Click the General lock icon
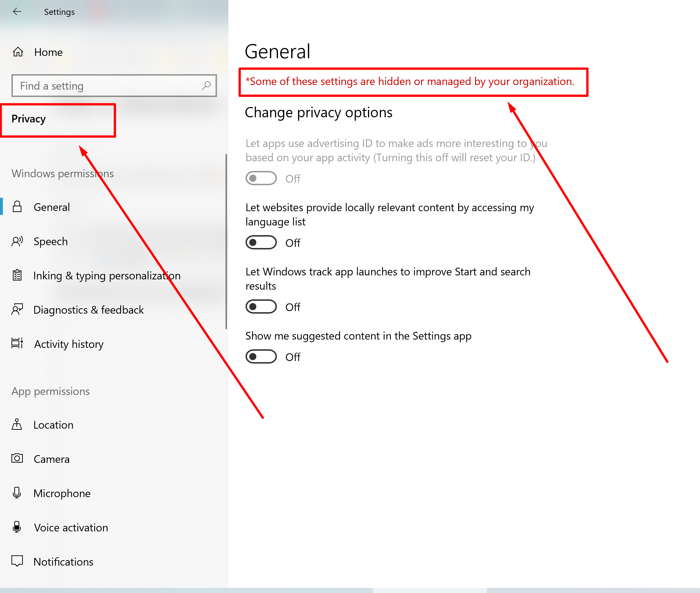The width and height of the screenshot is (700, 593). (x=17, y=206)
